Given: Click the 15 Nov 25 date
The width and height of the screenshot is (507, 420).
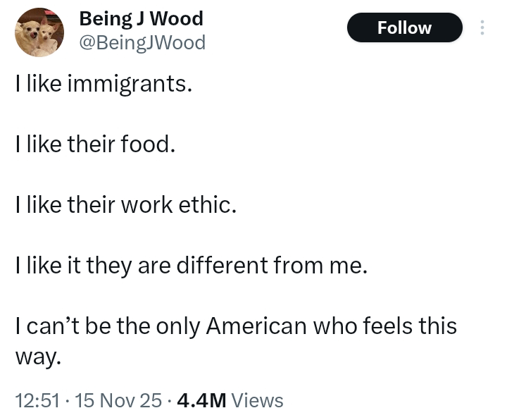Looking at the screenshot, I should [x=118, y=400].
